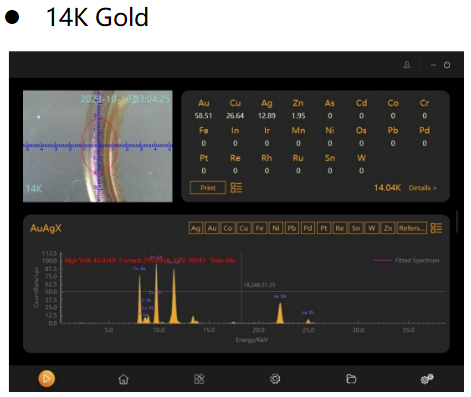471x397 pixels.
Task: Start measurement with the orange play button
Action: (46, 379)
